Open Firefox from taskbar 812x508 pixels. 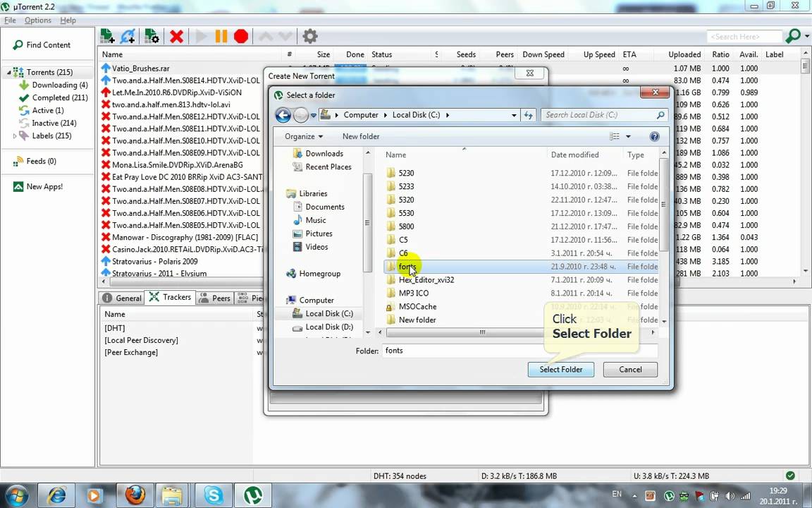(135, 495)
